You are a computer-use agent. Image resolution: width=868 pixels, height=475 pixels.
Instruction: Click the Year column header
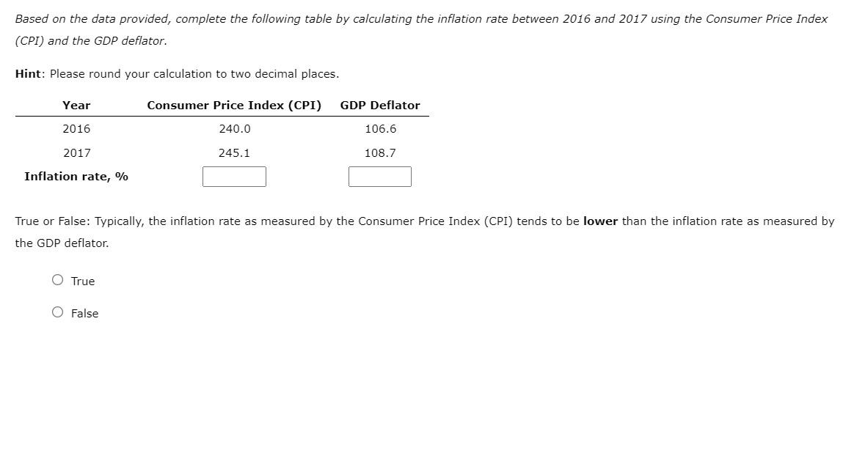point(76,105)
